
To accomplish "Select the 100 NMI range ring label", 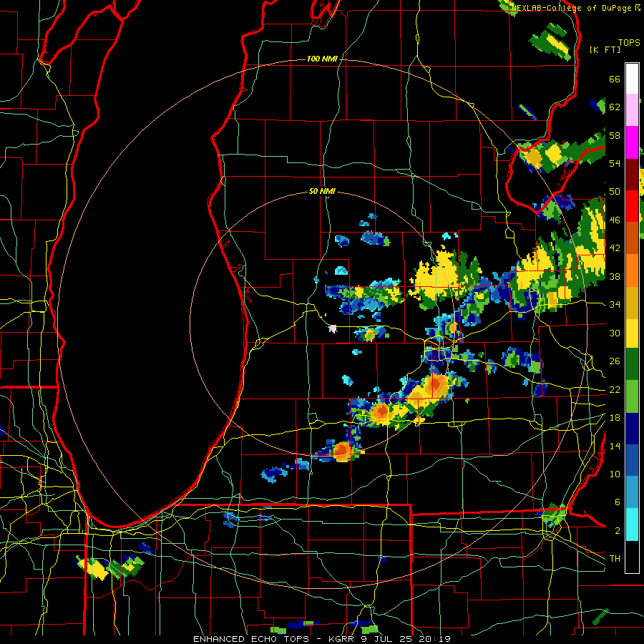I will [322, 59].
